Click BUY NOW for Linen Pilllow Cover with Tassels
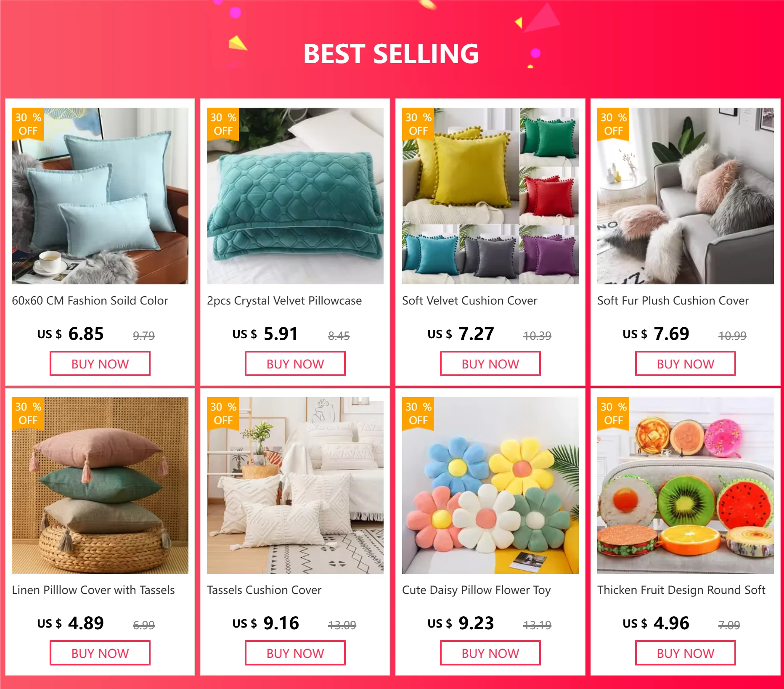The height and width of the screenshot is (689, 784). [x=100, y=653]
